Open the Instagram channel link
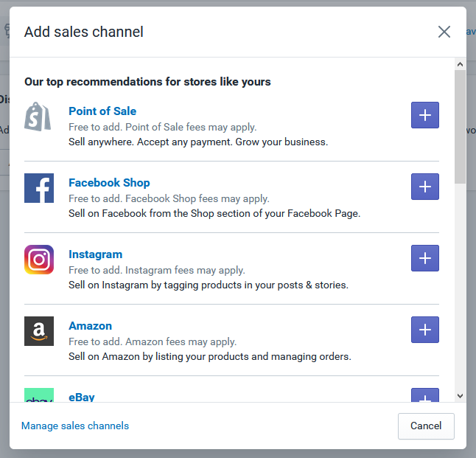Image resolution: width=476 pixels, height=458 pixels. pyautogui.click(x=96, y=254)
